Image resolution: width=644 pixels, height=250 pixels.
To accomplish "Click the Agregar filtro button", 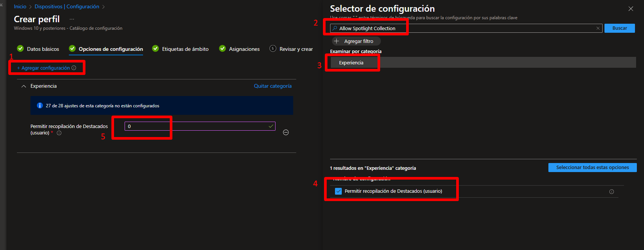I will (356, 41).
